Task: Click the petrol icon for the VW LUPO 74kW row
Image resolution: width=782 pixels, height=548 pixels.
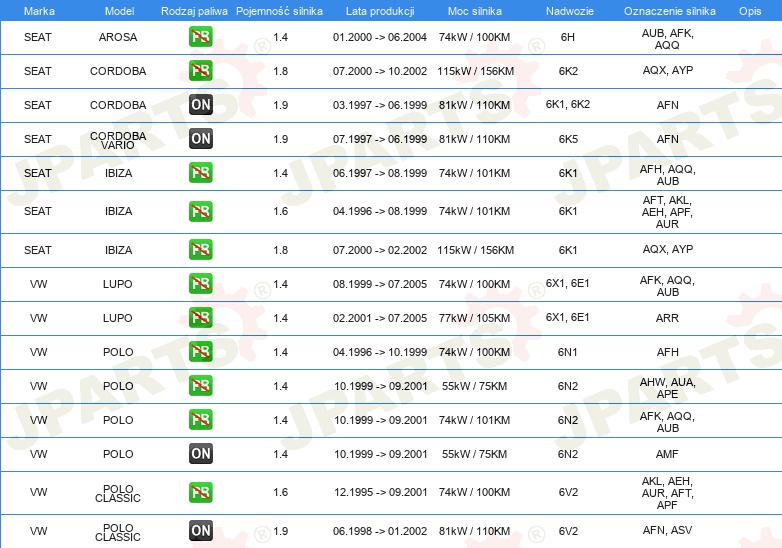Action: point(200,284)
